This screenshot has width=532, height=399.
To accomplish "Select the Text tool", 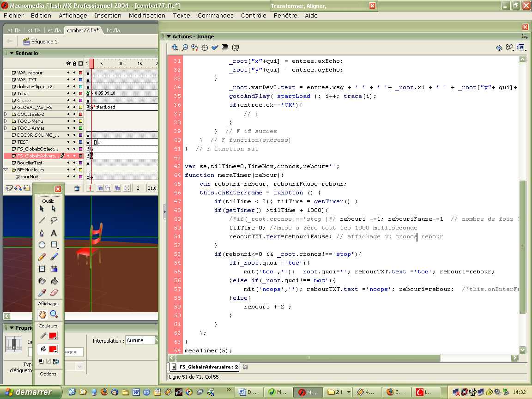I will pos(54,233).
